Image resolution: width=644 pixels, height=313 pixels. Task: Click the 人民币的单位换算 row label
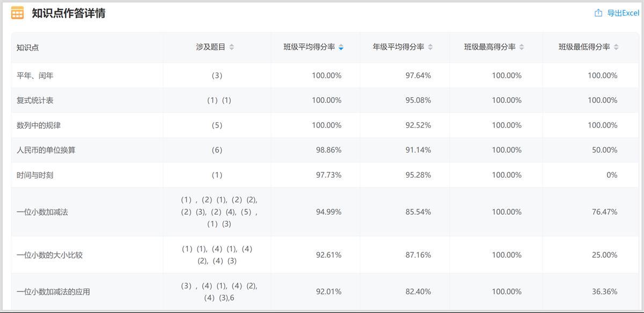click(46, 150)
